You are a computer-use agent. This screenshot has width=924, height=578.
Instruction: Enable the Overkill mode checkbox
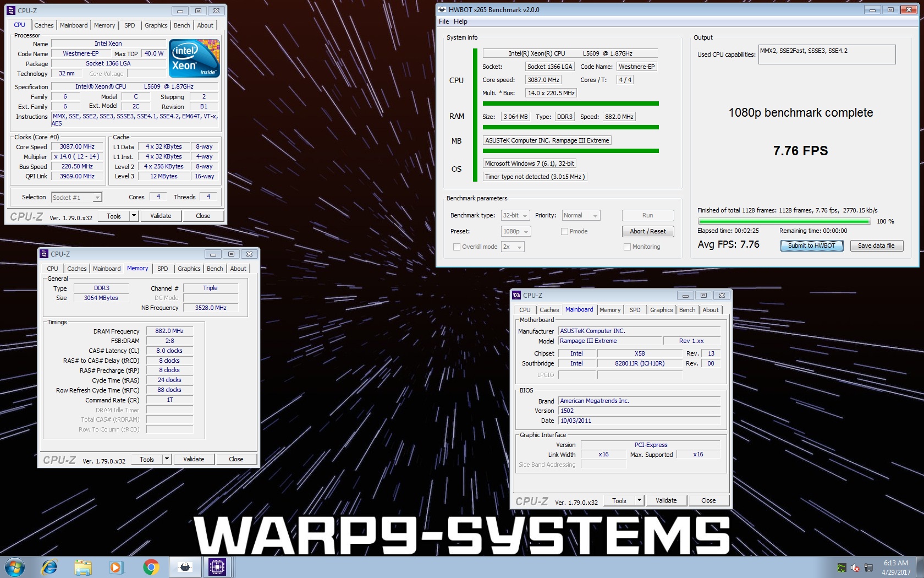click(x=457, y=247)
